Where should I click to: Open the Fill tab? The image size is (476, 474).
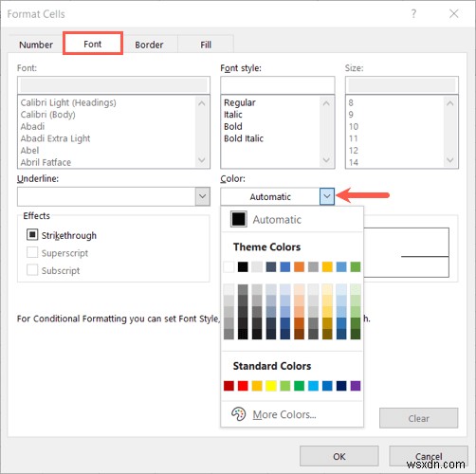point(206,45)
